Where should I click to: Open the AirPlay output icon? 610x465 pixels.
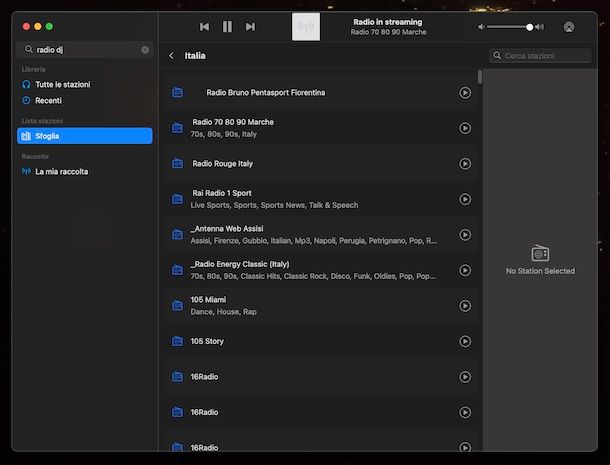569,27
